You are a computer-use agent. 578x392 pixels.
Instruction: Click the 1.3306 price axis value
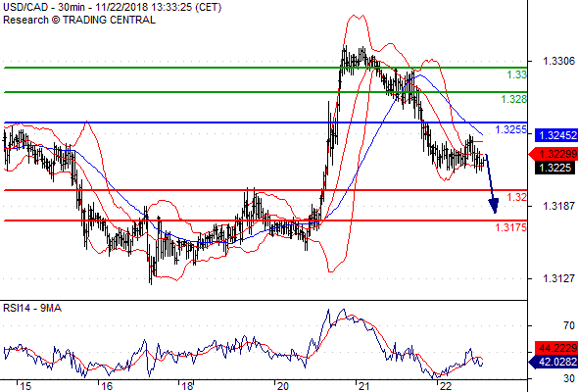pos(558,61)
